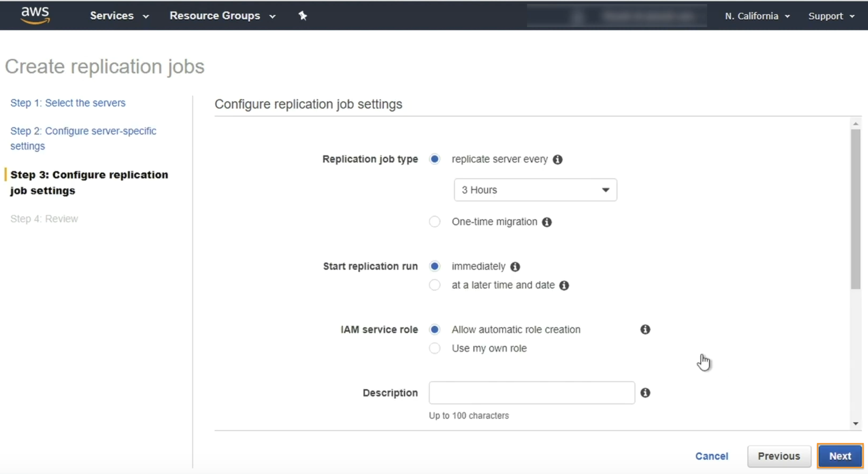Click info icon beside One-time migration

point(547,222)
